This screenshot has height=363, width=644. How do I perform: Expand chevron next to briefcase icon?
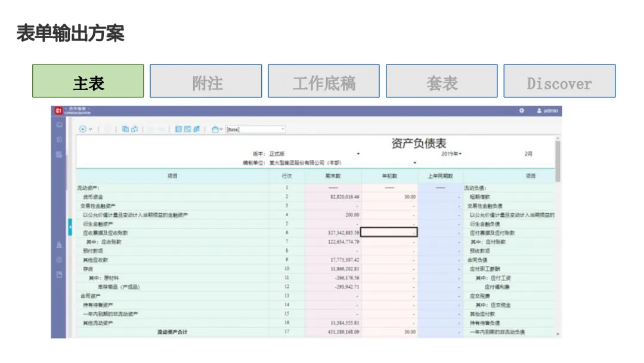221,129
